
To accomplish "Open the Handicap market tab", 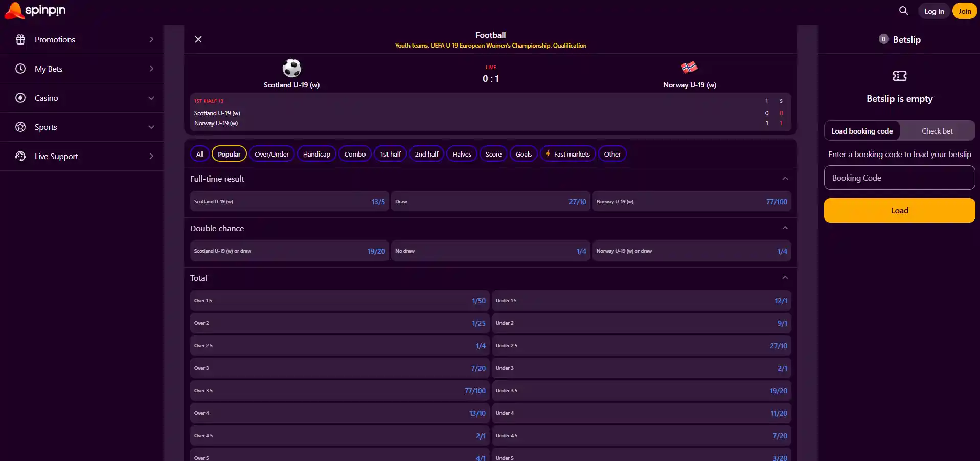I will [316, 154].
